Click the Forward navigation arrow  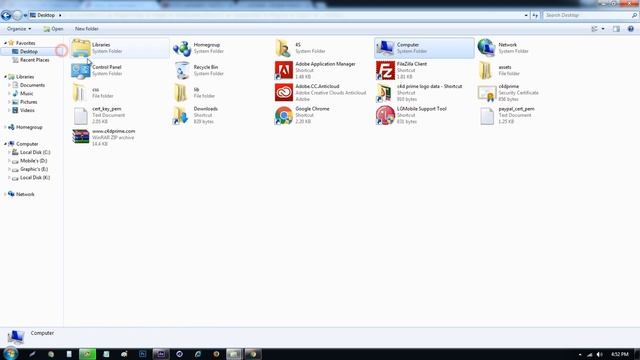17,16
